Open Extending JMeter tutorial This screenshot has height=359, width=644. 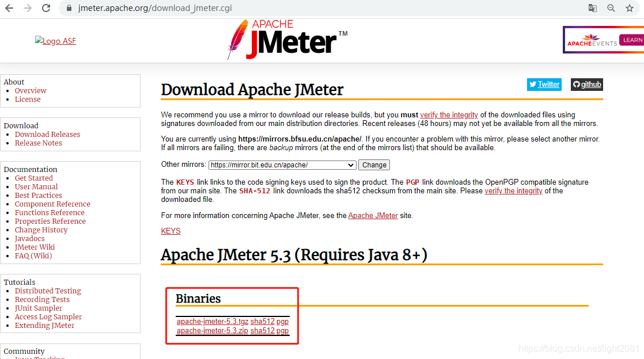pos(44,326)
